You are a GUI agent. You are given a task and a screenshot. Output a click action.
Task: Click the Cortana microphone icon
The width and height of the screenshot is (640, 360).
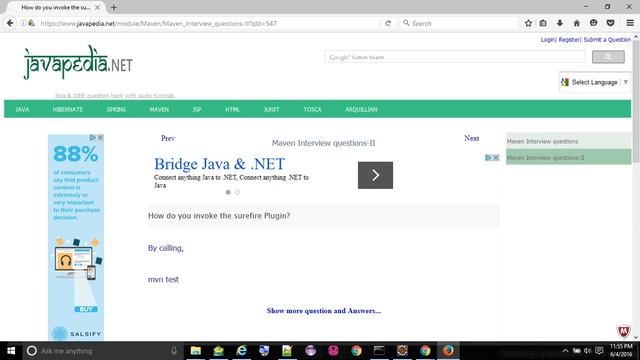pyautogui.click(x=174, y=351)
